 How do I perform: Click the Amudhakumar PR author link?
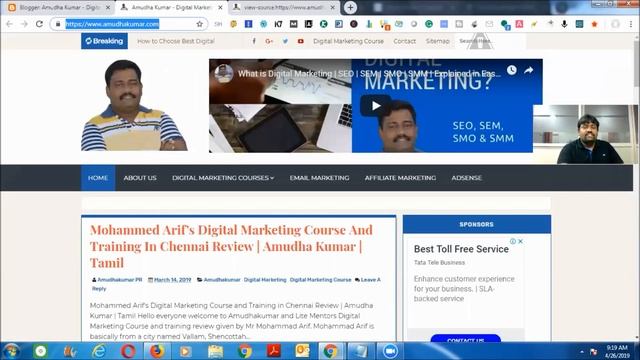point(120,280)
